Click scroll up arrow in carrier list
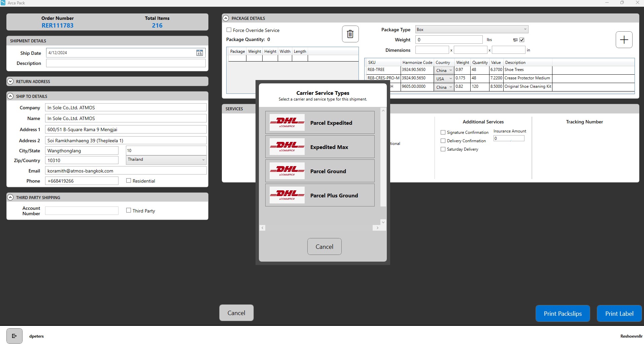Image resolution: width=644 pixels, height=344 pixels. point(383,111)
